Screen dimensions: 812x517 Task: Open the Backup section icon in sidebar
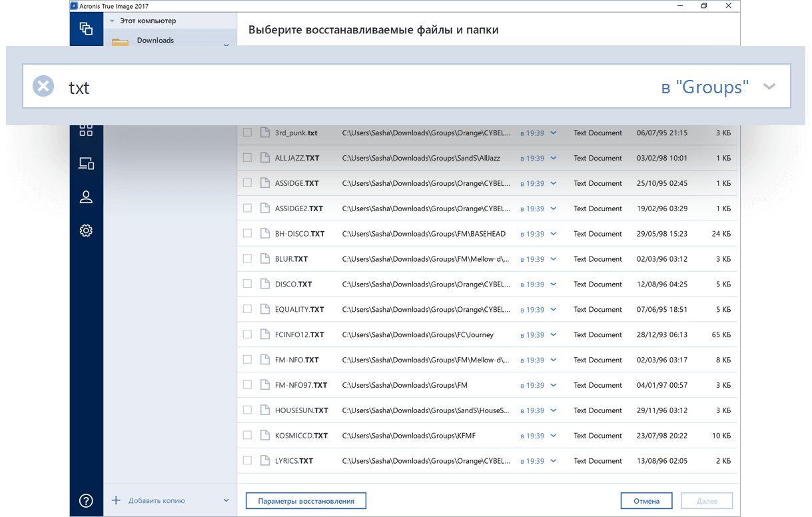pyautogui.click(x=86, y=29)
